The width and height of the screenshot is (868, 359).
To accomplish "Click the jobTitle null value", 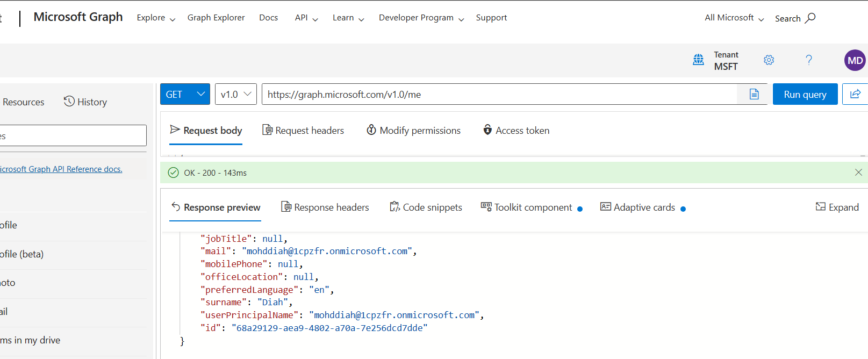I will [x=272, y=239].
